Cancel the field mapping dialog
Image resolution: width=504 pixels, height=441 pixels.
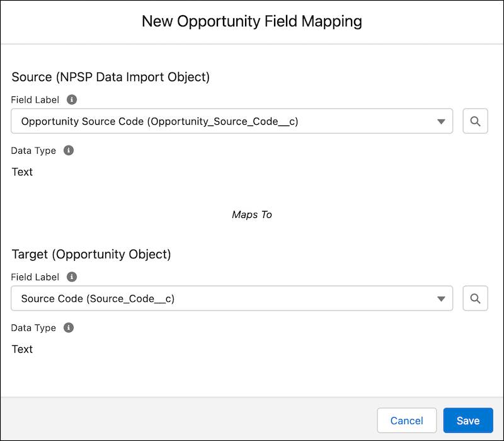(x=406, y=420)
